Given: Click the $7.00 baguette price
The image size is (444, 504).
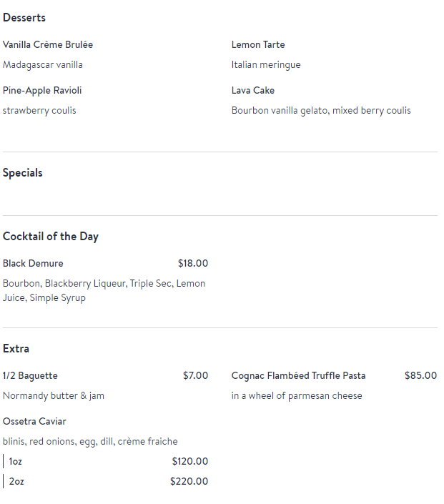Looking at the screenshot, I should coord(195,376).
